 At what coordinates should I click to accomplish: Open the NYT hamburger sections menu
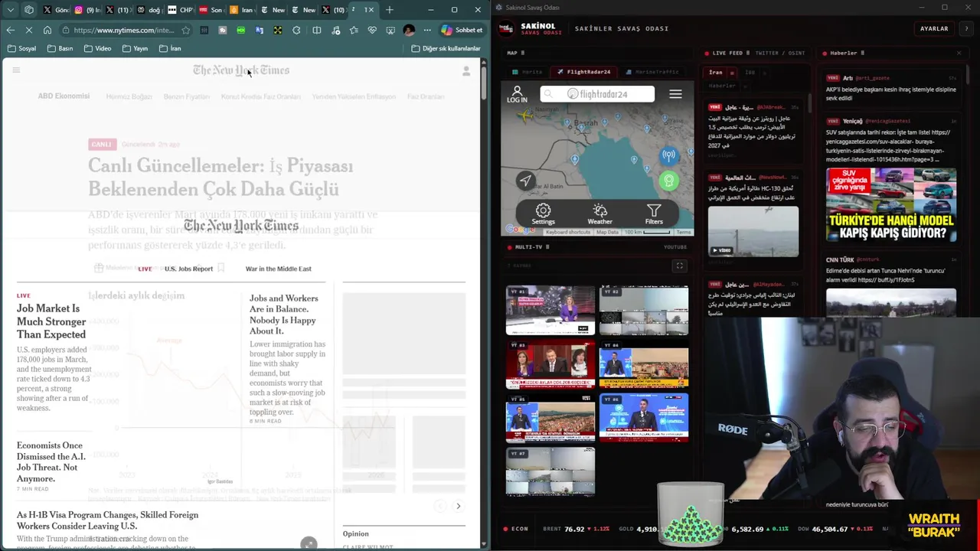(16, 70)
